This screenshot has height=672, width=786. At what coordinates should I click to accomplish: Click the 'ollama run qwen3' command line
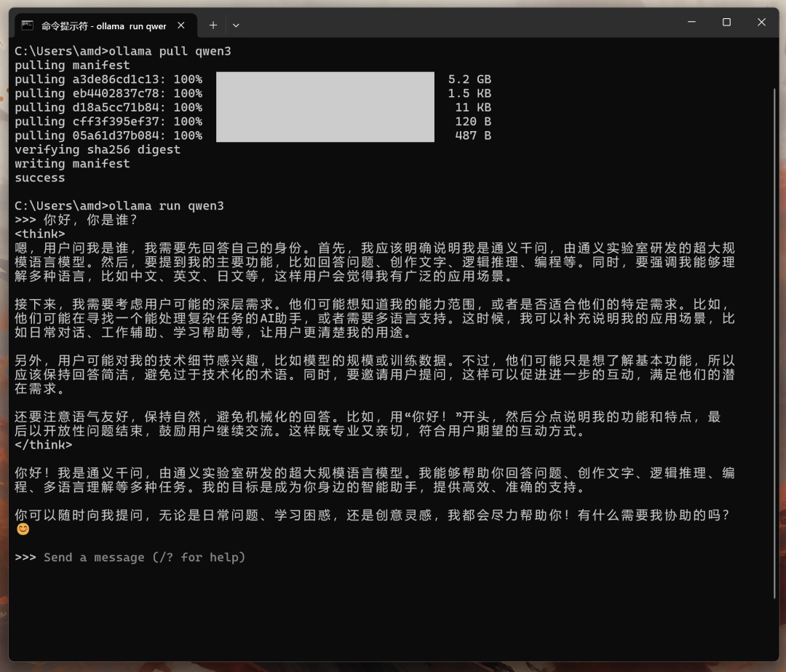(x=119, y=205)
